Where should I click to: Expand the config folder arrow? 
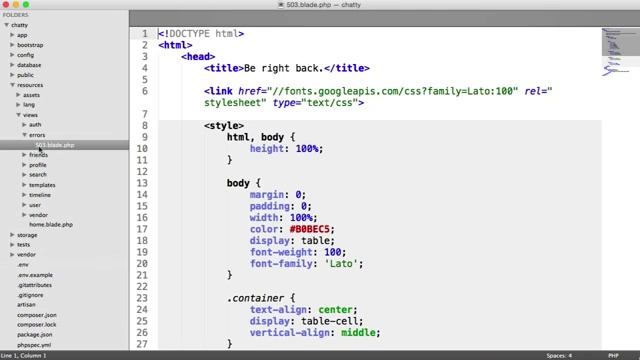click(x=12, y=55)
